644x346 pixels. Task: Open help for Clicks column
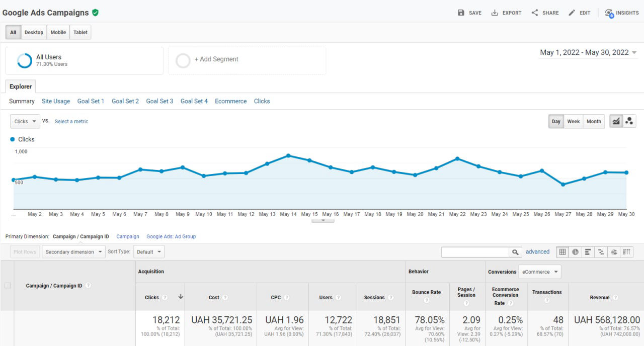[165, 298]
